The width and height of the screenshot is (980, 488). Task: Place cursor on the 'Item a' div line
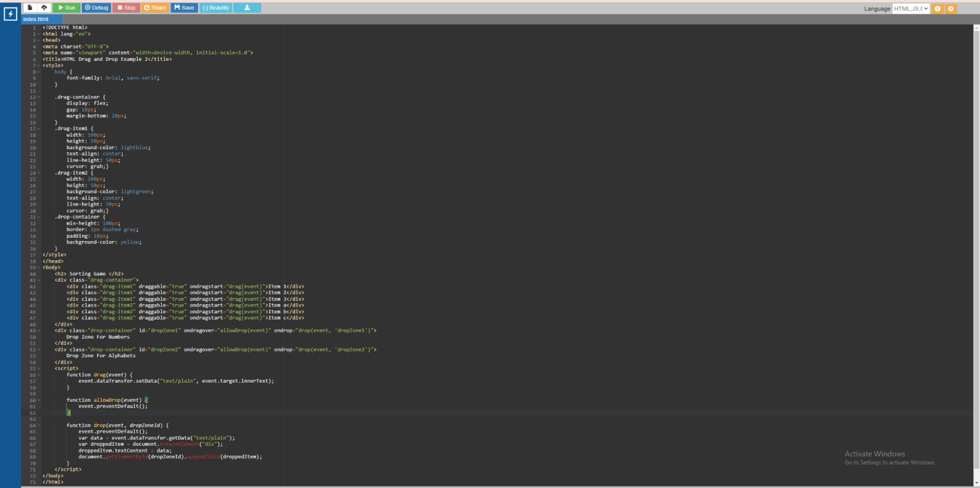click(x=185, y=305)
